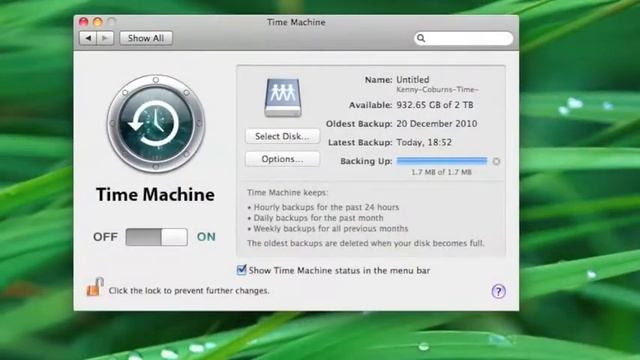640x360 pixels.
Task: Click the Backing Up progress bar
Action: (442, 161)
